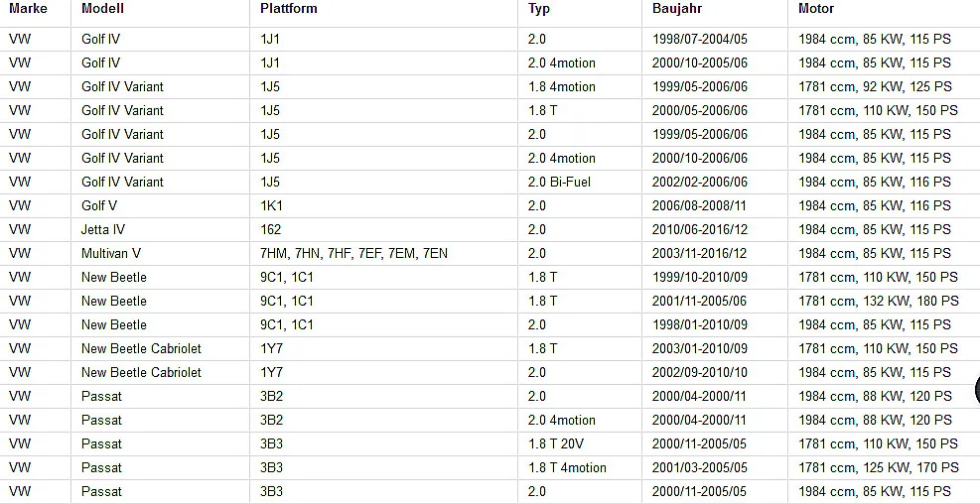Viewport: 980px width, 504px height.
Task: Select the Jetta IV model cell
Action: click(x=103, y=229)
